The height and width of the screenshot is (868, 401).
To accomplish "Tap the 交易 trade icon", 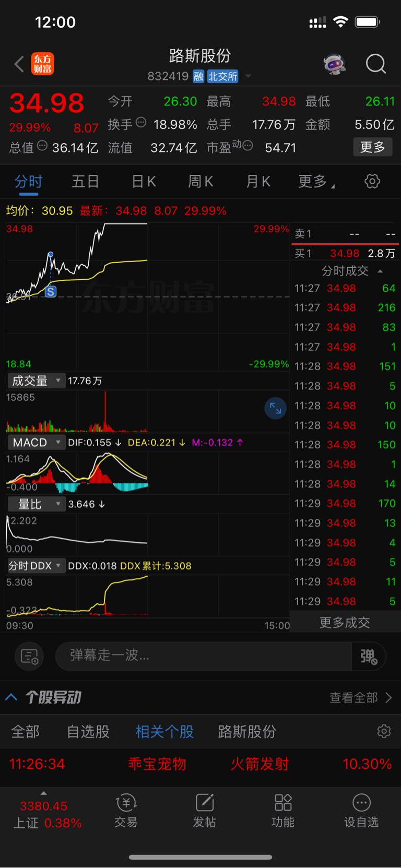I will [x=126, y=811].
